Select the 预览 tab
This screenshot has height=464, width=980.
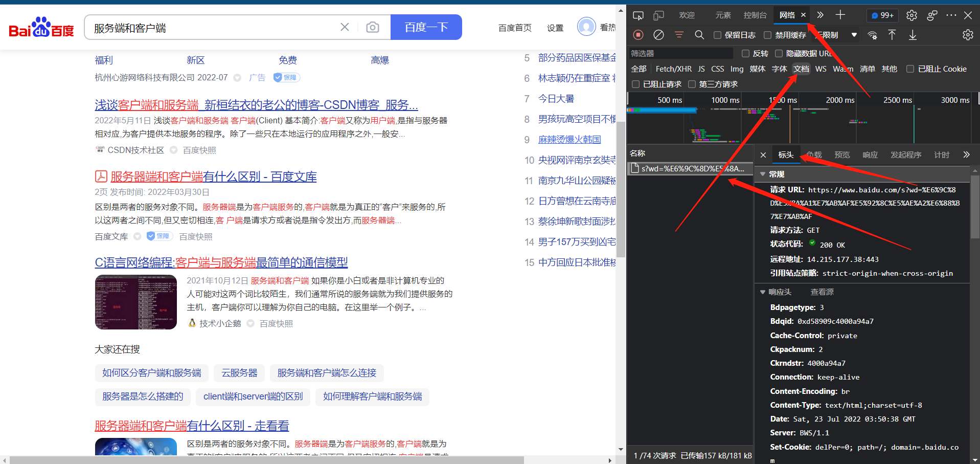[x=842, y=154]
